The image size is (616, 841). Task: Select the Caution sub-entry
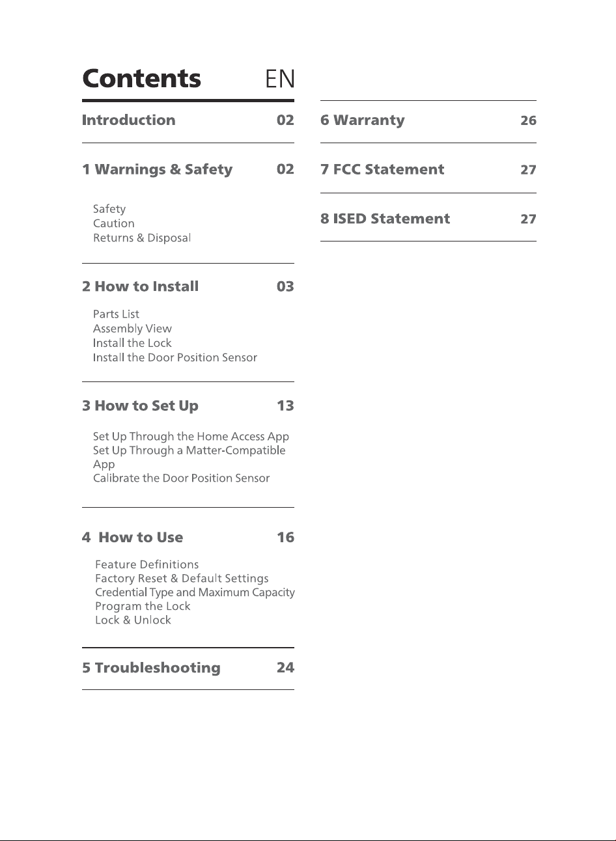114,223
